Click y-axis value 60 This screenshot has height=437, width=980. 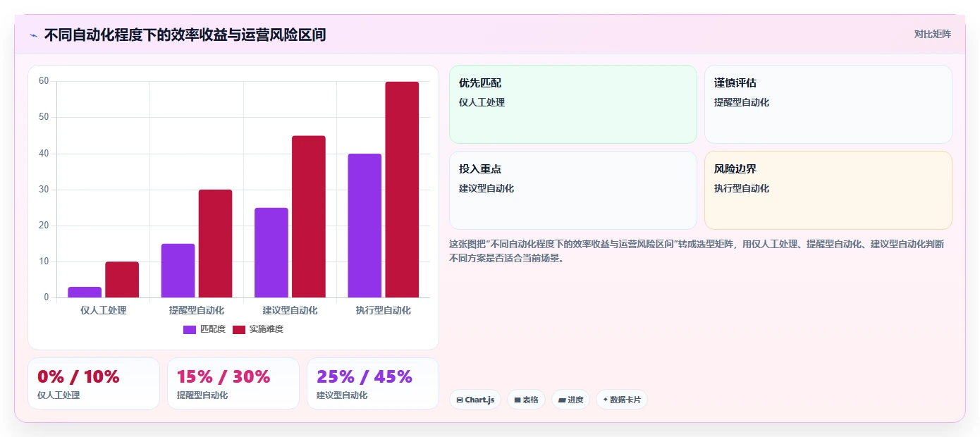pos(44,81)
